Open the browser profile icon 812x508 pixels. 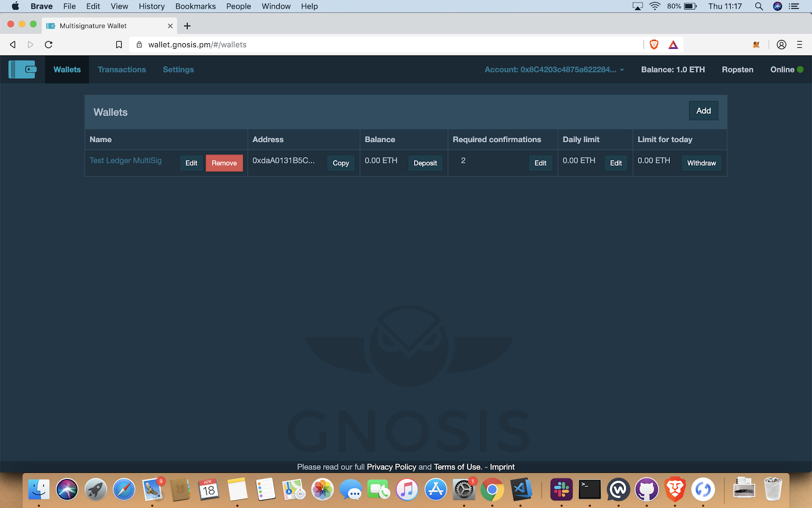pyautogui.click(x=782, y=45)
